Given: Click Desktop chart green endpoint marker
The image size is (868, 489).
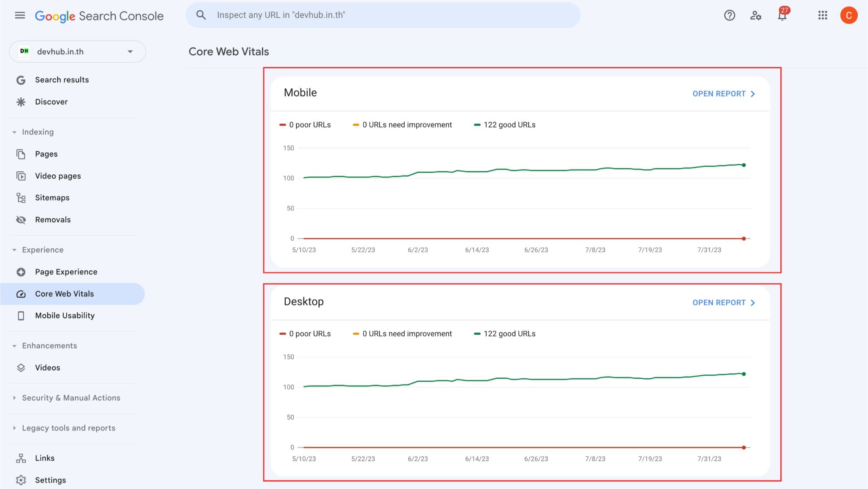Looking at the screenshot, I should (744, 374).
